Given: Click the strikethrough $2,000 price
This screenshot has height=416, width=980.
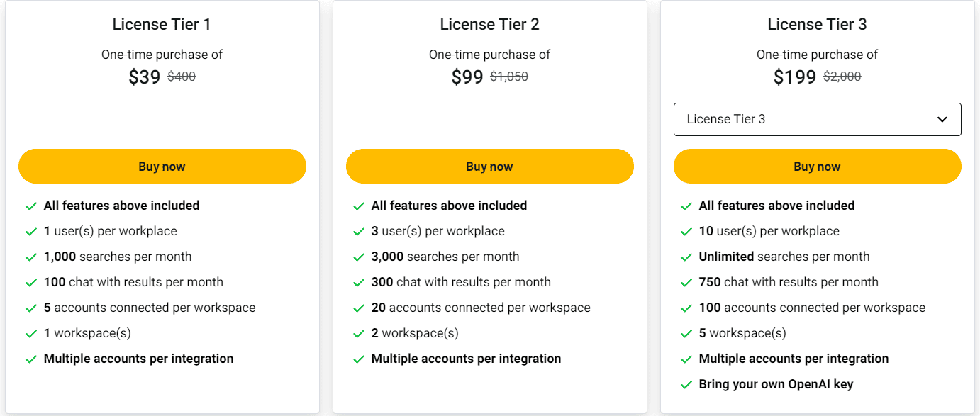Looking at the screenshot, I should pos(841,77).
